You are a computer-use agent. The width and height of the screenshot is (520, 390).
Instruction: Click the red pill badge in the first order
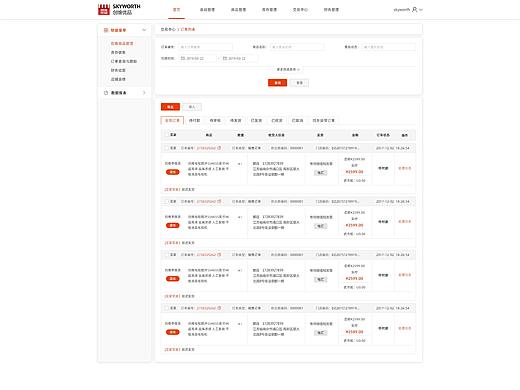click(173, 172)
